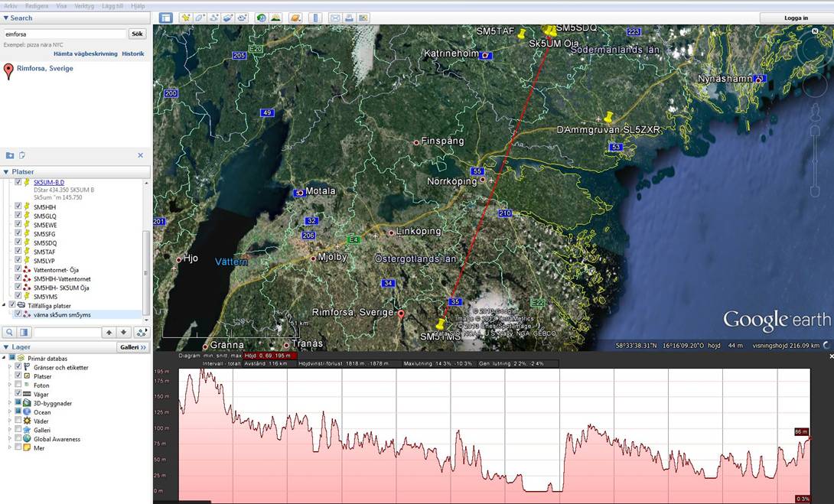
Task: Enable the Väder layer checkbox
Action: click(18, 421)
